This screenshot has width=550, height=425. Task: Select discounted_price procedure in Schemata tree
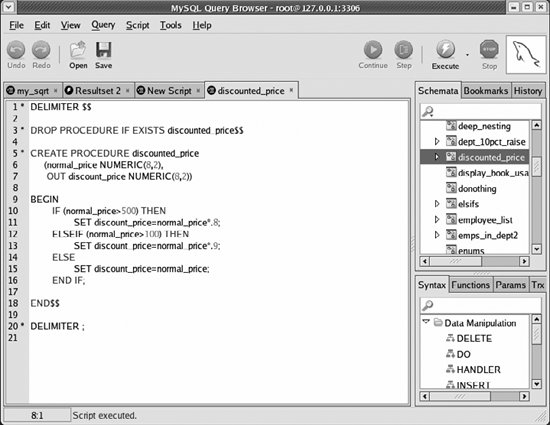491,157
